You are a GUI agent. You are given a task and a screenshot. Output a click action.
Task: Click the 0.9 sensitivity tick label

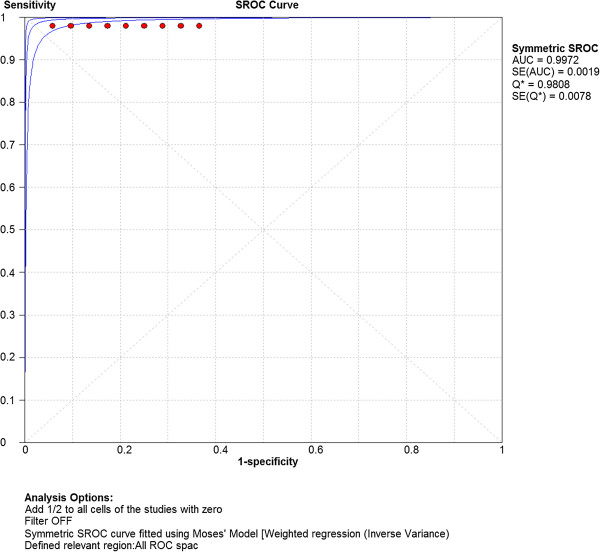pyautogui.click(x=7, y=60)
